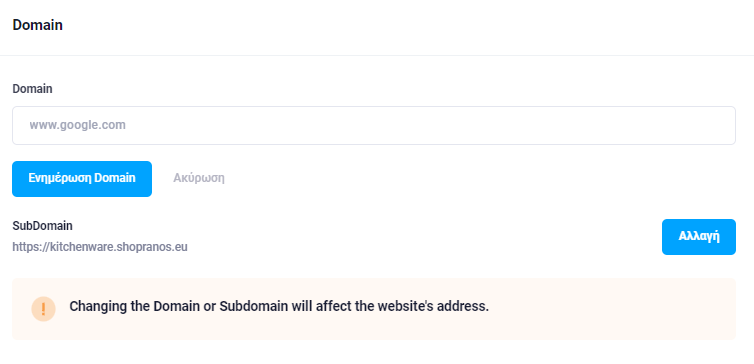Click the Ενημέρωση Domain button
This screenshot has height=364, width=754.
tap(82, 179)
